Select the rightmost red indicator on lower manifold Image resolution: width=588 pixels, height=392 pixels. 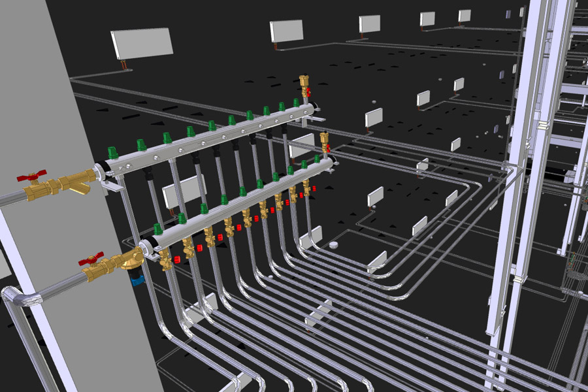point(314,188)
